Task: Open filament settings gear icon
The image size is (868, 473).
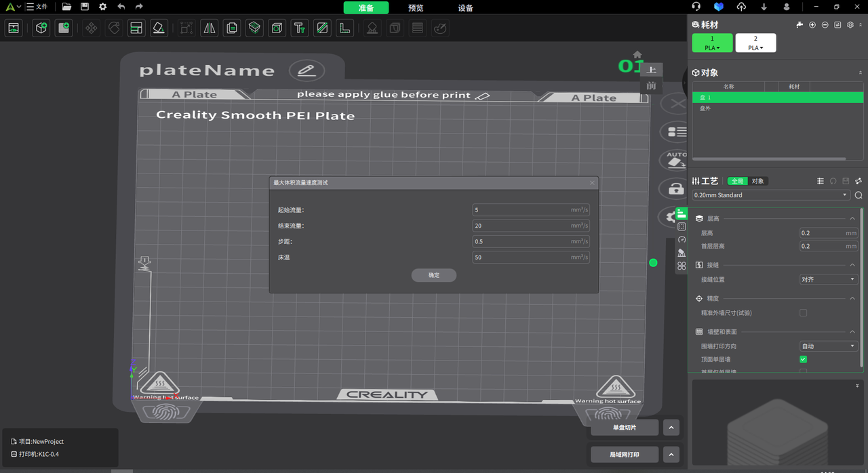Action: pyautogui.click(x=850, y=24)
